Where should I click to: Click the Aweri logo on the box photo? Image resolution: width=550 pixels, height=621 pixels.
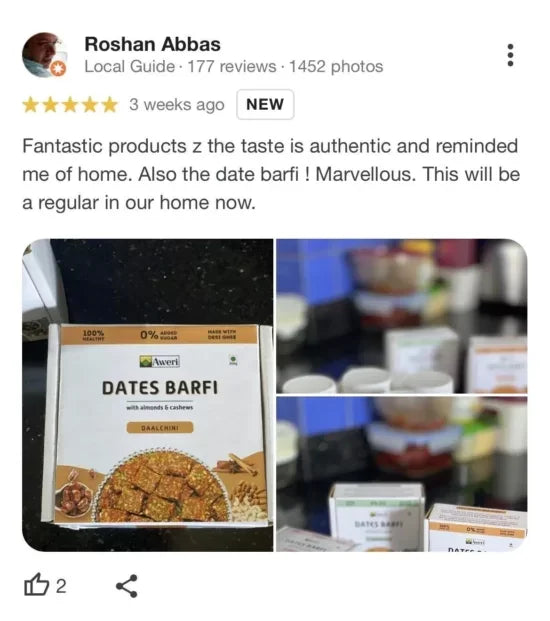tap(160, 361)
